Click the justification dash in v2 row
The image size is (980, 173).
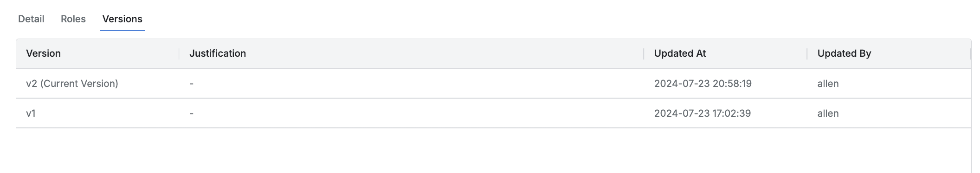191,84
